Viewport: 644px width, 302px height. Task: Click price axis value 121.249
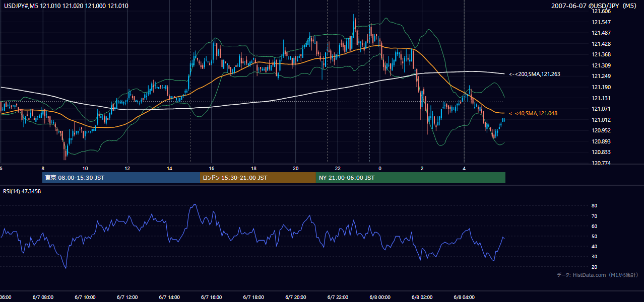(601, 76)
